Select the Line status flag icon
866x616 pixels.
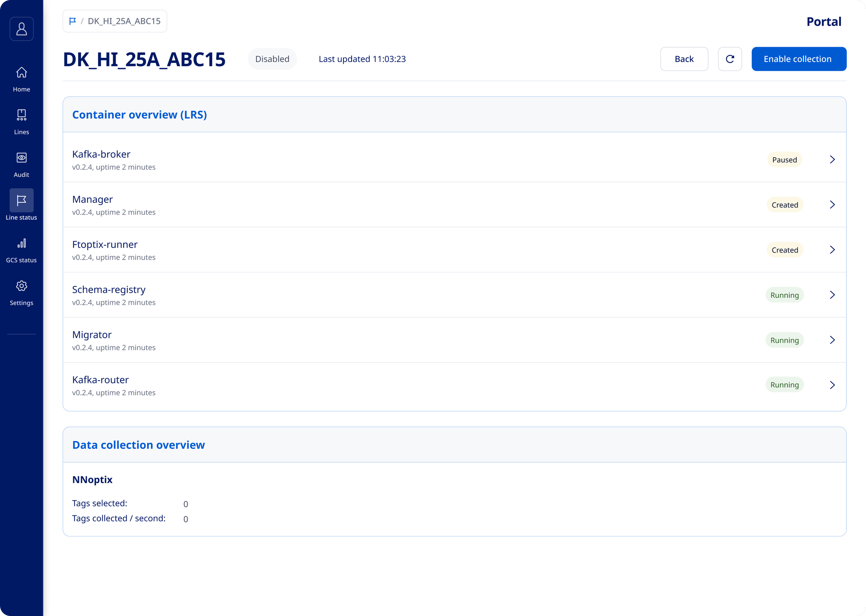pyautogui.click(x=21, y=200)
